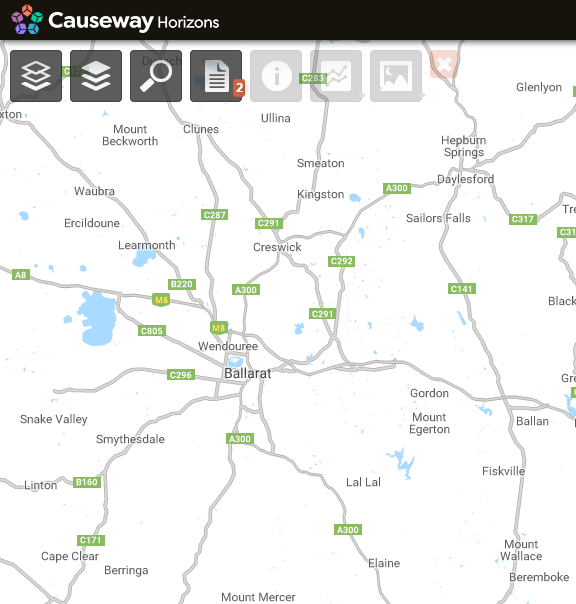
Task: Click the Ullina place label
Action: pyautogui.click(x=275, y=118)
